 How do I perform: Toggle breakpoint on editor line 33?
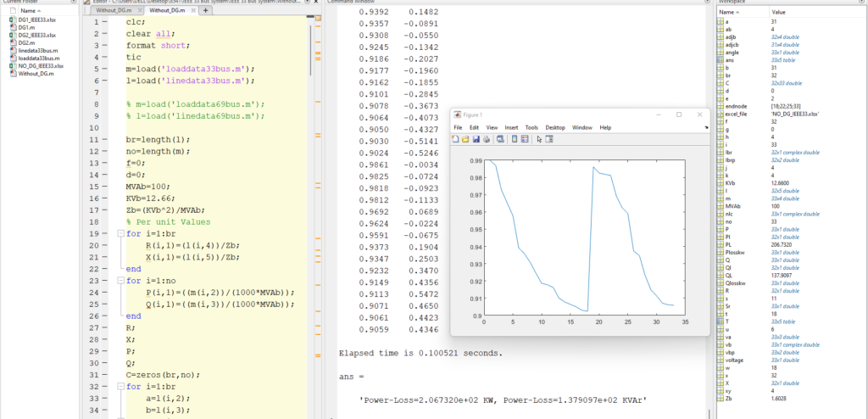point(104,398)
